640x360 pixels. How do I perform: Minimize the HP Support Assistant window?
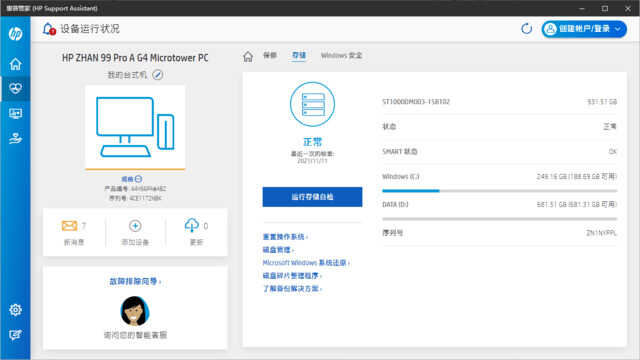(582, 8)
